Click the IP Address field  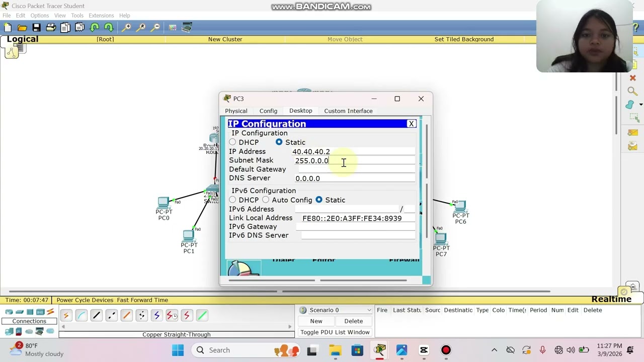pyautogui.click(x=353, y=151)
